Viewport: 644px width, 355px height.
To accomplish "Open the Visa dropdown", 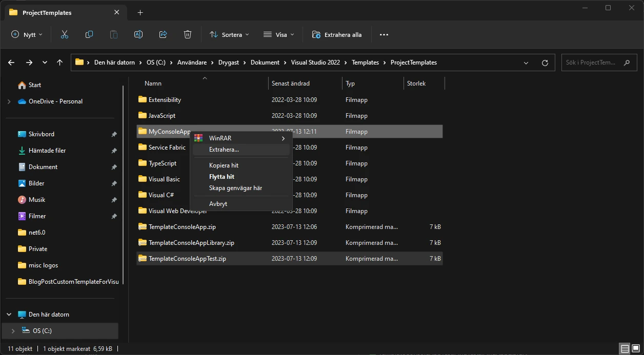I will click(x=278, y=34).
